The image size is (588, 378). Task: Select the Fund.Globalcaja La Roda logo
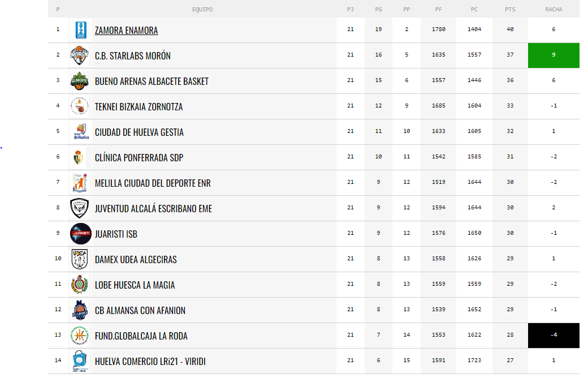(80, 336)
